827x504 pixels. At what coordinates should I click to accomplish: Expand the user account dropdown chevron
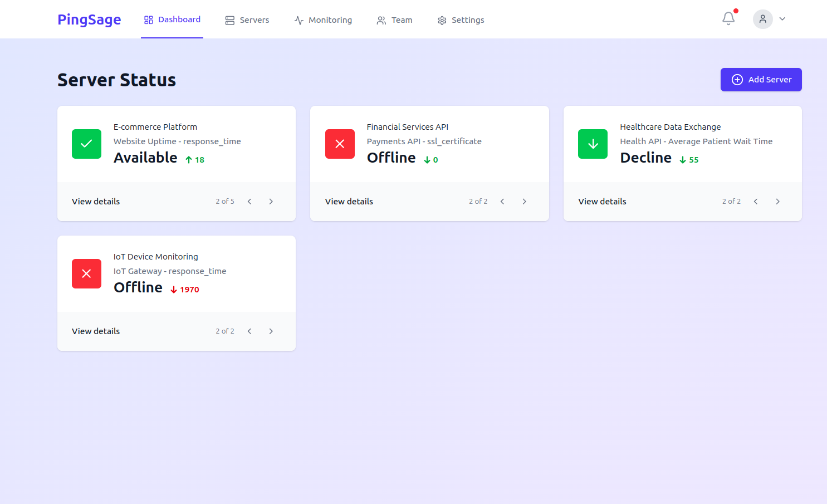click(x=782, y=19)
